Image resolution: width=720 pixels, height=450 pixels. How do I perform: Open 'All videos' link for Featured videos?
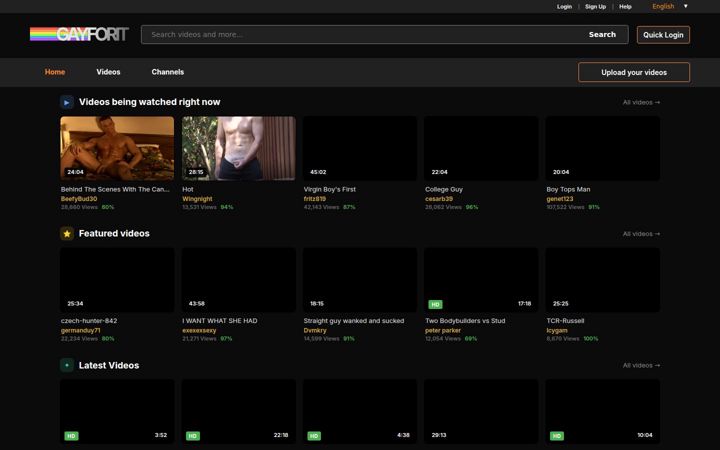point(641,234)
